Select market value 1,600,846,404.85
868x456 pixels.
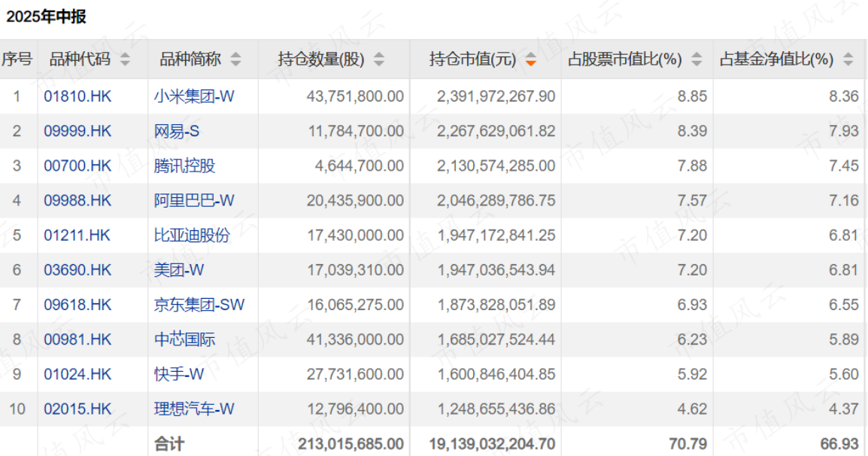pyautogui.click(x=496, y=374)
